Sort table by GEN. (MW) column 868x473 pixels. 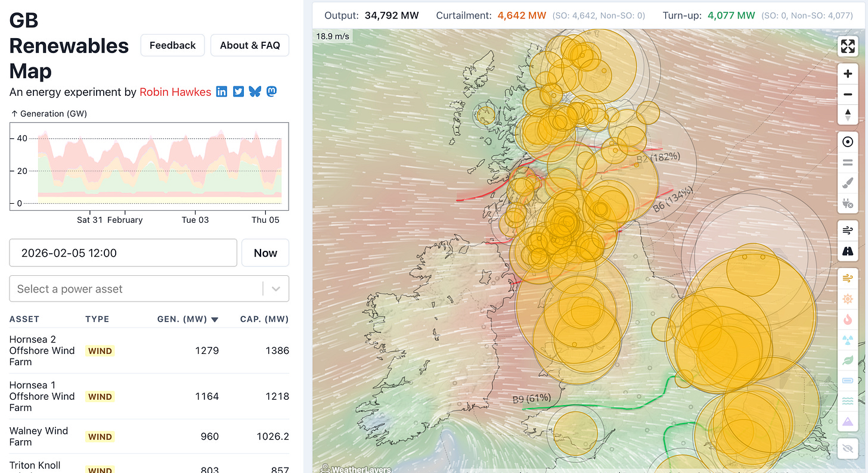(x=189, y=319)
